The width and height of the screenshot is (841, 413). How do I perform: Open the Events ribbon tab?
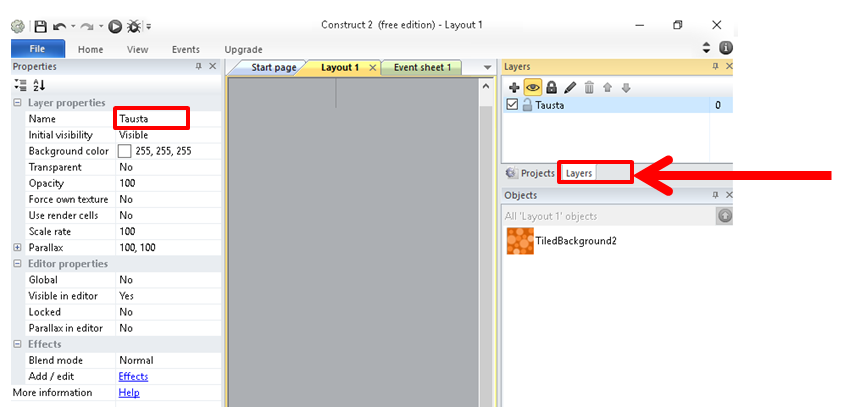(185, 49)
